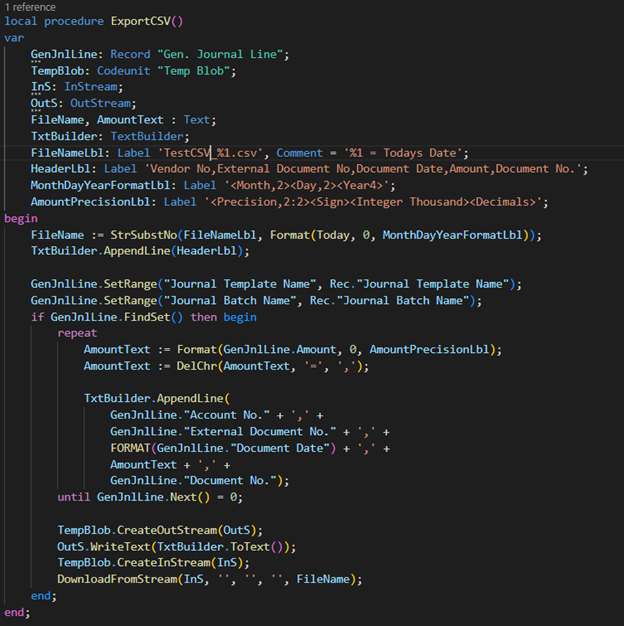This screenshot has width=624, height=626.
Task: Click SetRange for "Journal Batch Name"
Action: [x=256, y=301]
